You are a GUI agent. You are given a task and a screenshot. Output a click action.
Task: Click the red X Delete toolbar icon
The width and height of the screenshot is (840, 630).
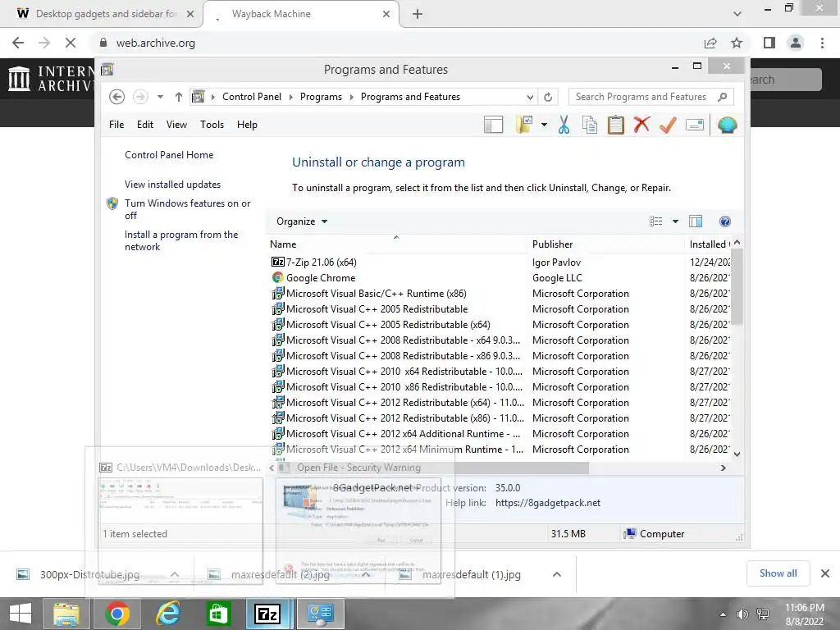coord(641,125)
